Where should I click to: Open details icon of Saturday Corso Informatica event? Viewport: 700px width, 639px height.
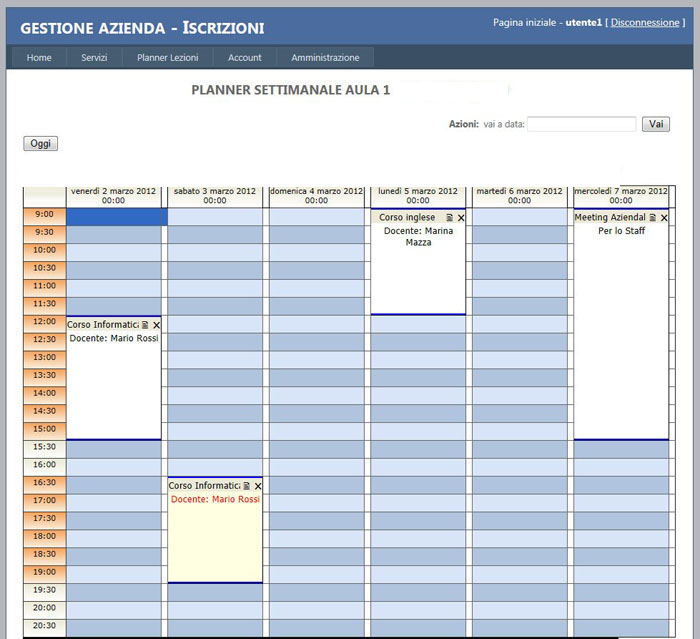[x=246, y=486]
